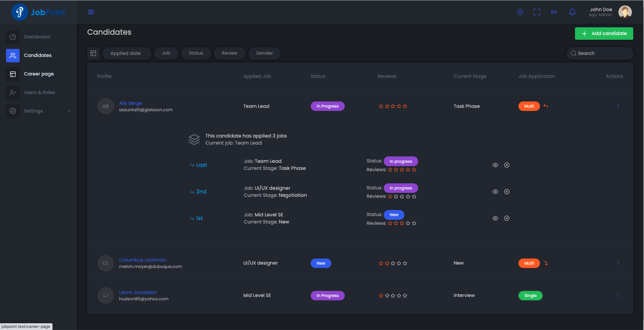Collapse the sidebar with the hamburger icon
Viewport: 644px width, 330px height.
point(91,12)
